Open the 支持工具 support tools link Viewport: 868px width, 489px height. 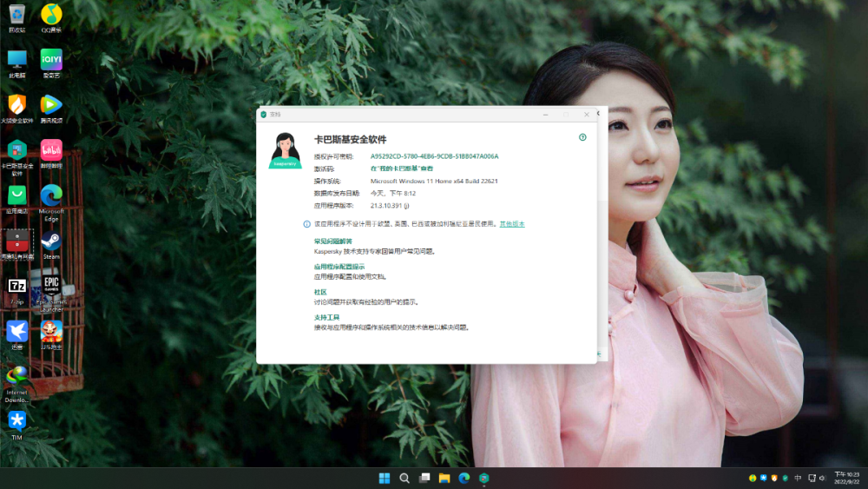coord(326,318)
